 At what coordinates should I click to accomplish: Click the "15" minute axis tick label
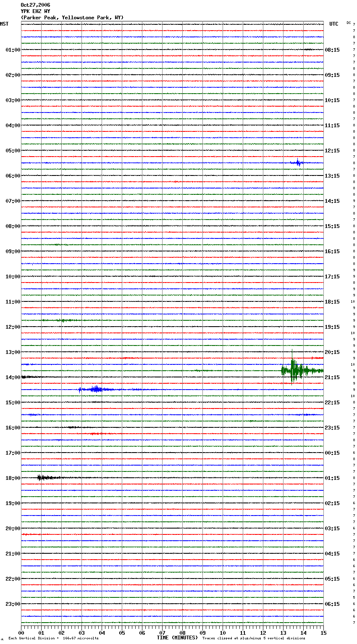tap(323, 633)
